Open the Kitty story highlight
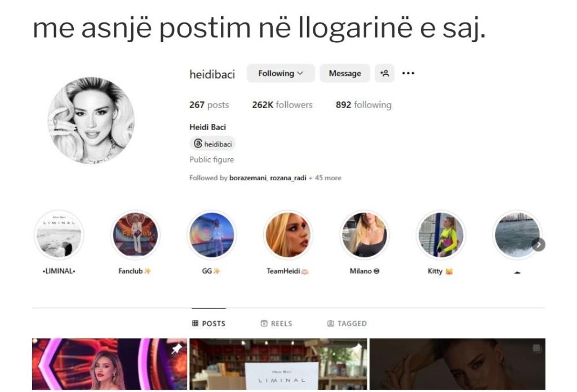The width and height of the screenshot is (577, 392). click(x=441, y=235)
